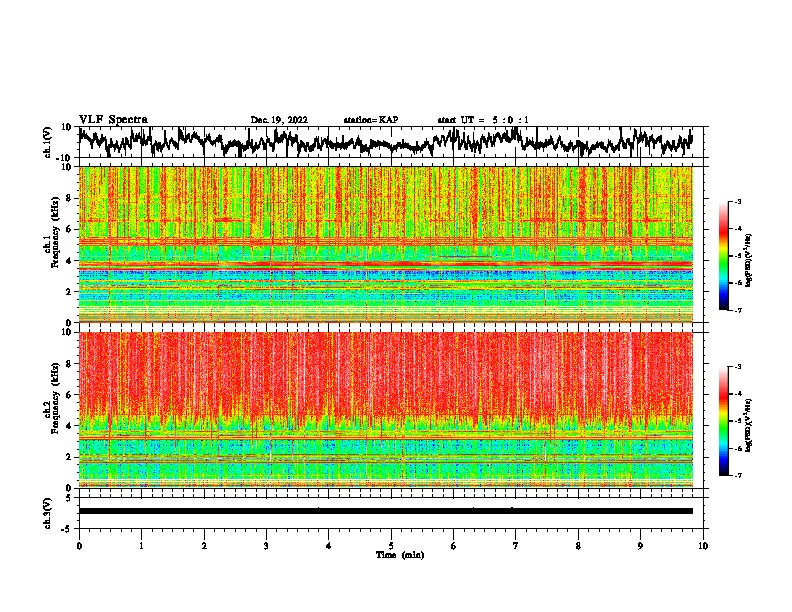The width and height of the screenshot is (792, 612).
Task: Click the ch.1 spectrogram panel
Action: [x=385, y=244]
